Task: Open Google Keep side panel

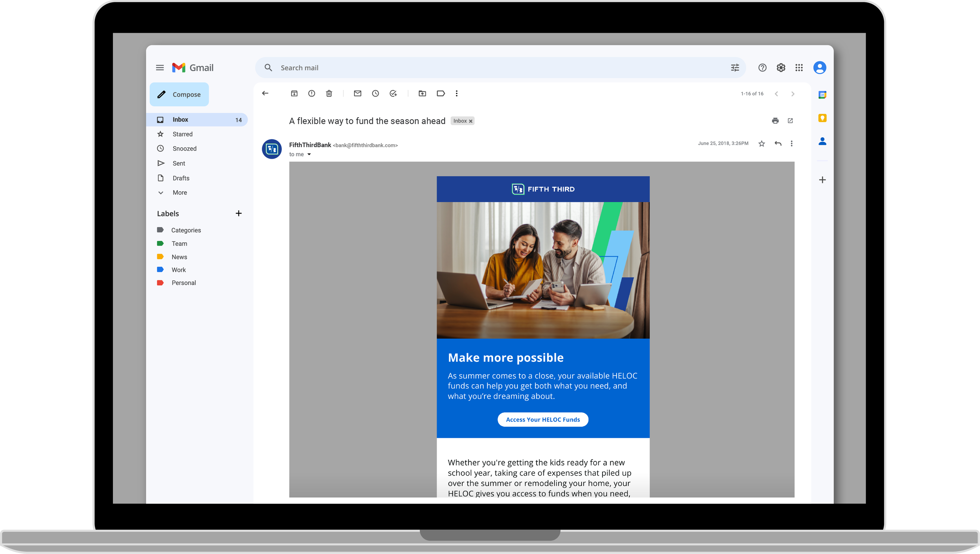Action: pyautogui.click(x=822, y=118)
